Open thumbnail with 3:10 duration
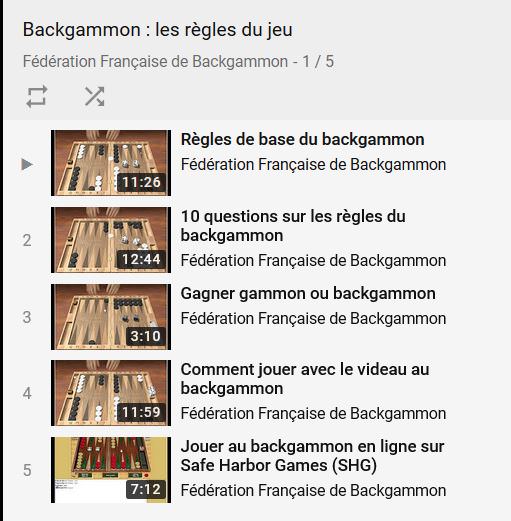 (x=111, y=317)
